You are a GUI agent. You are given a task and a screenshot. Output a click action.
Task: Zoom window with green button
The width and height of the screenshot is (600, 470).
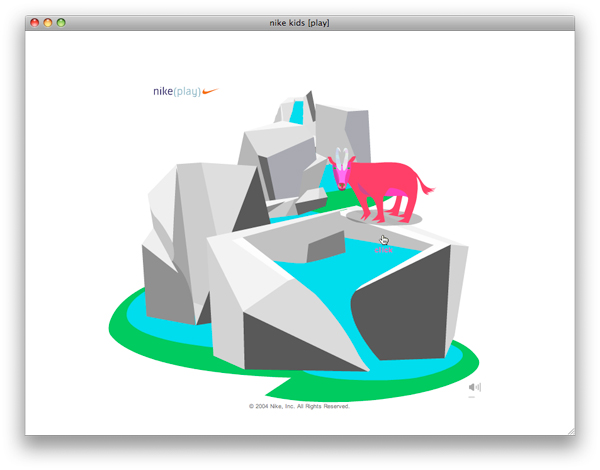pyautogui.click(x=61, y=23)
